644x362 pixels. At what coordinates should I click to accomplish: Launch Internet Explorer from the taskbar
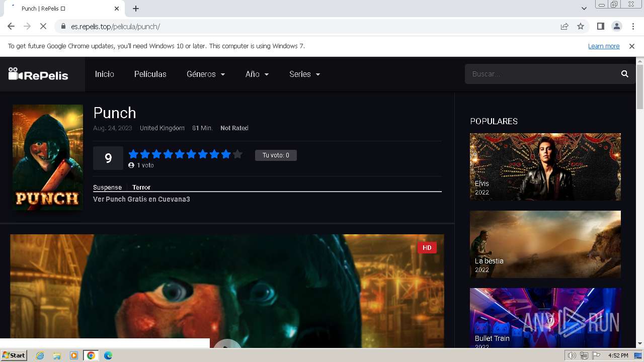point(40,355)
